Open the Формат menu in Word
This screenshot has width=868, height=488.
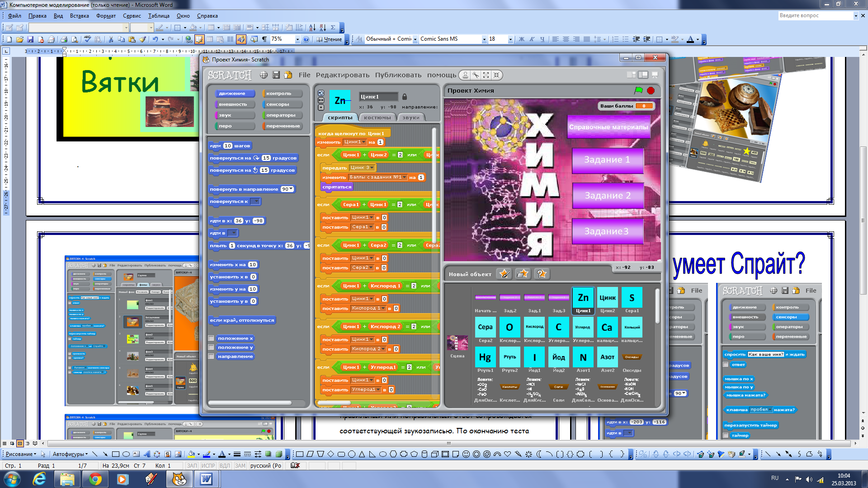pyautogui.click(x=106, y=16)
